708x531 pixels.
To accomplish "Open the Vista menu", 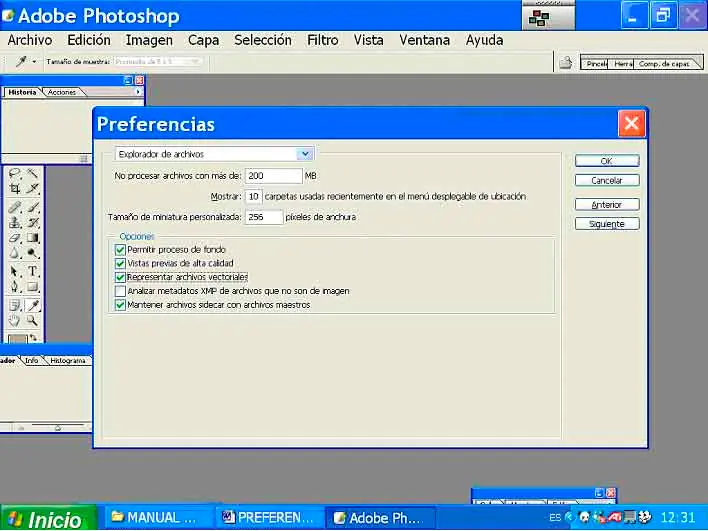I will click(368, 40).
